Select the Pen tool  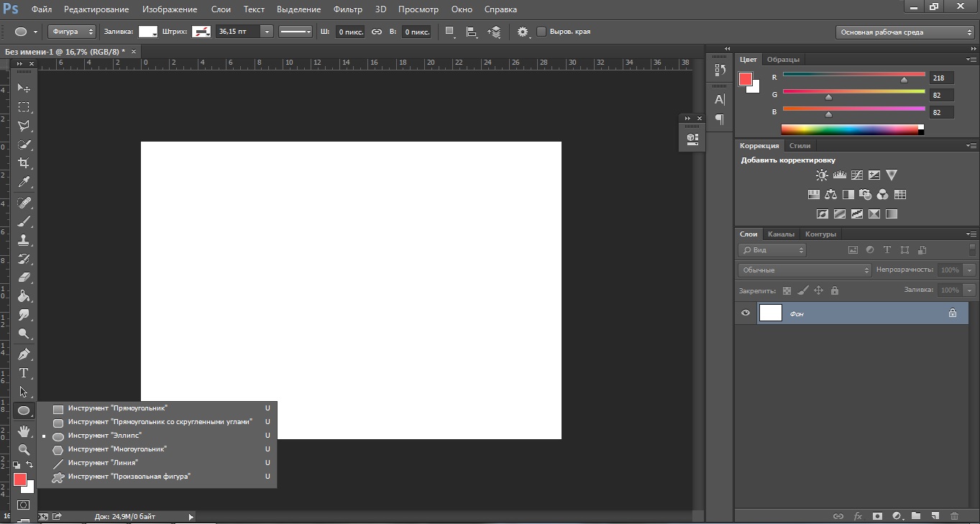point(24,354)
